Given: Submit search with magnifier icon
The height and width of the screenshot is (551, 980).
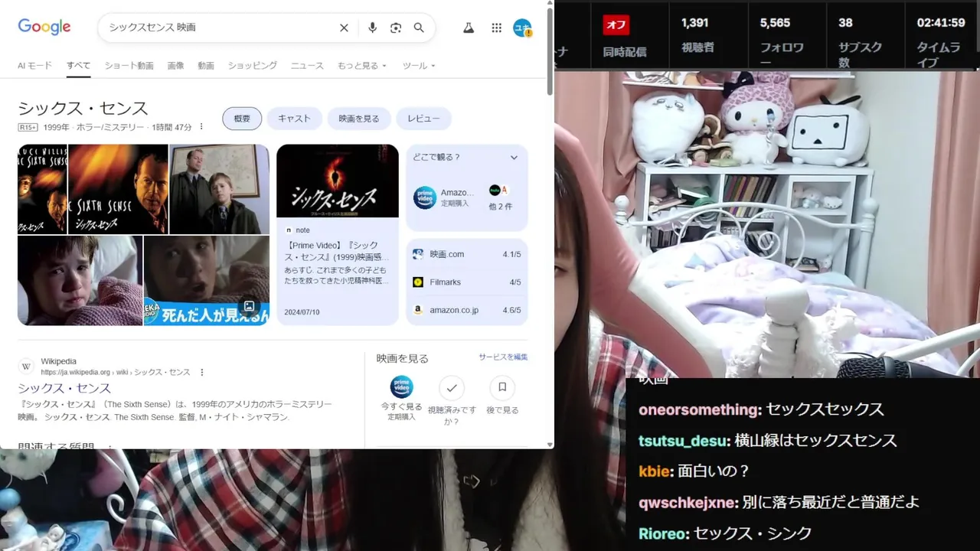Looking at the screenshot, I should (x=419, y=28).
